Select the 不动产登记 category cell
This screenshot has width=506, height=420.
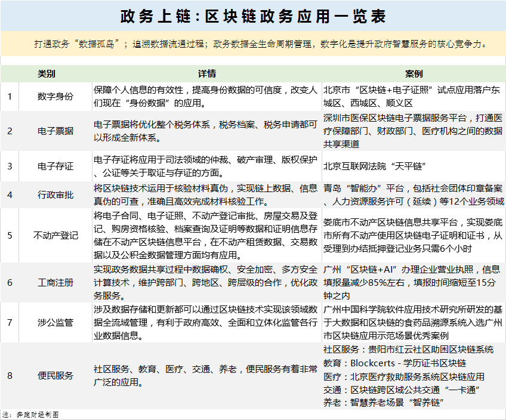(55, 235)
